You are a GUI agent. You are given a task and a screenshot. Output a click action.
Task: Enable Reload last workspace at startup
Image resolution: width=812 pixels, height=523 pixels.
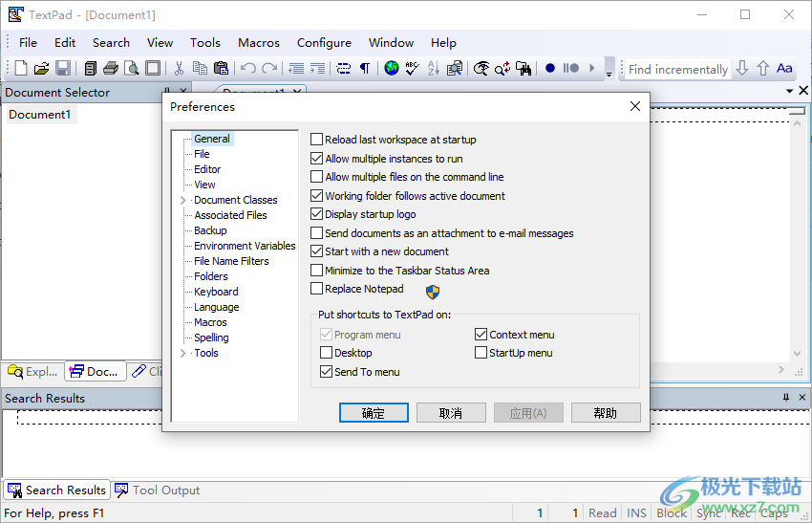(x=316, y=140)
